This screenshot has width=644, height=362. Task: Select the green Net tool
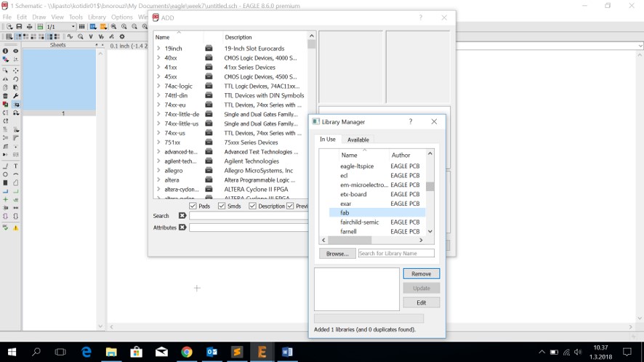tap(15, 191)
